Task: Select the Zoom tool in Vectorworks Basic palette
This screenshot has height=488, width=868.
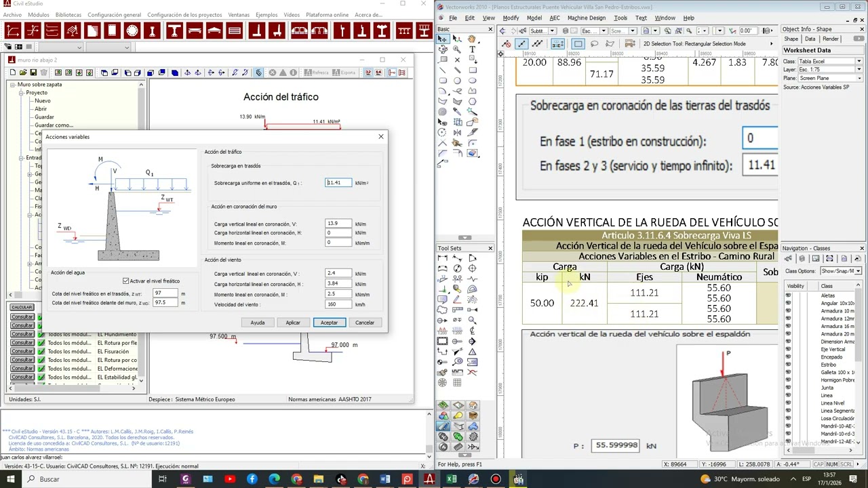Action: pos(456,49)
